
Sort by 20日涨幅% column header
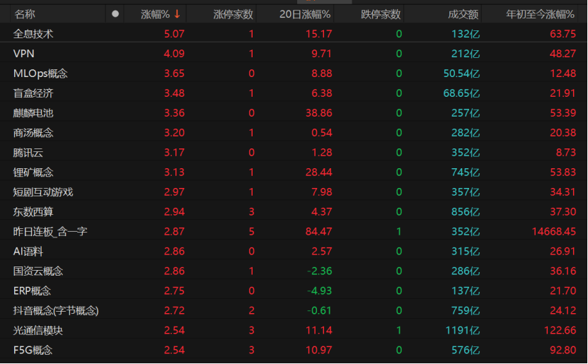coord(304,14)
